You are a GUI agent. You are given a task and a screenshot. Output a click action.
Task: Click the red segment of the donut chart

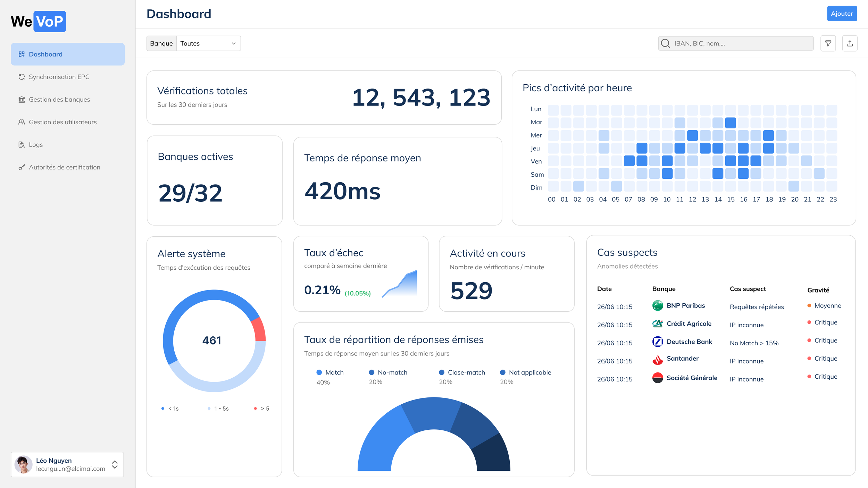coord(259,329)
